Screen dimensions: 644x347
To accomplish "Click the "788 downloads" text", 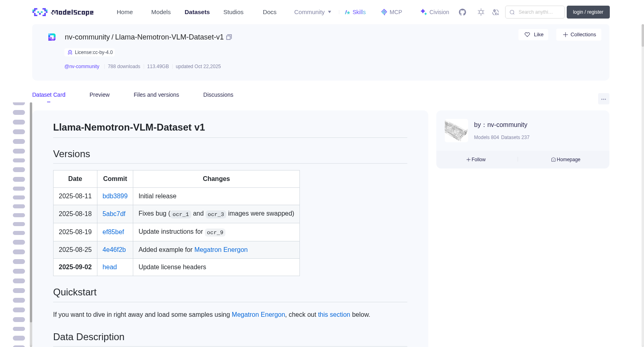I will click(124, 66).
